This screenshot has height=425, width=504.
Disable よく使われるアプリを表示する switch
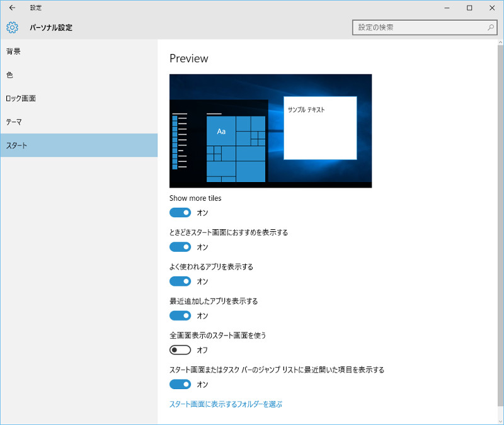180,281
